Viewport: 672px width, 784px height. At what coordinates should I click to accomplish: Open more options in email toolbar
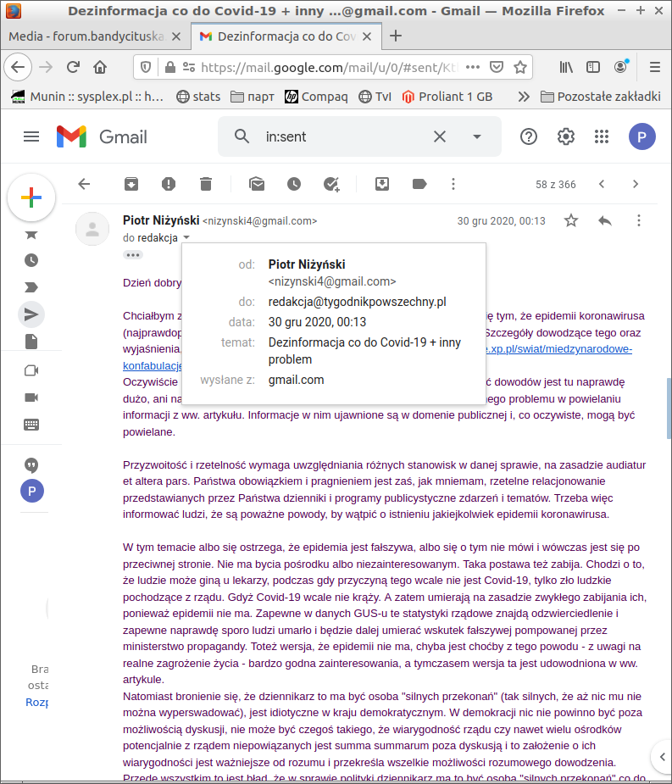click(453, 184)
